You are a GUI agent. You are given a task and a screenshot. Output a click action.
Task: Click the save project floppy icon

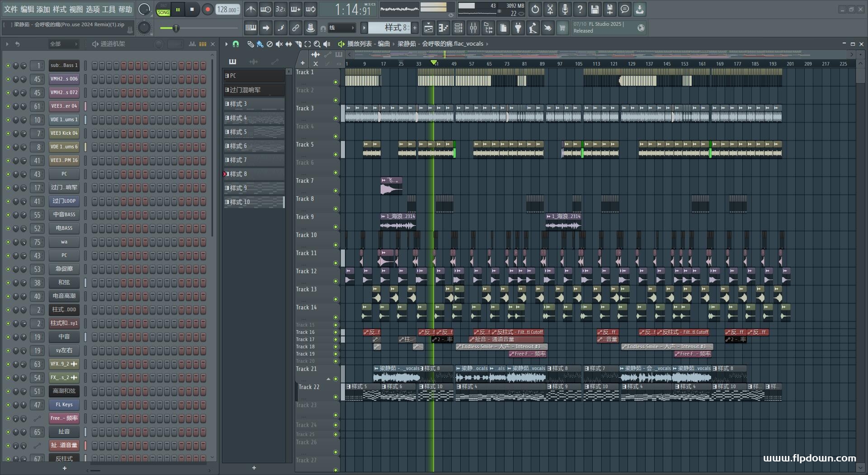click(x=595, y=9)
